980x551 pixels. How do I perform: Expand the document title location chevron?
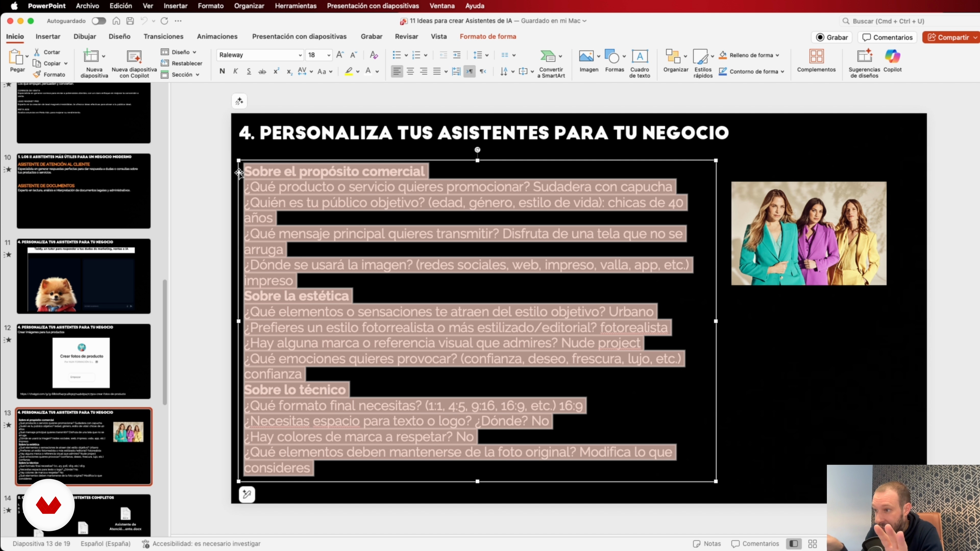(584, 21)
